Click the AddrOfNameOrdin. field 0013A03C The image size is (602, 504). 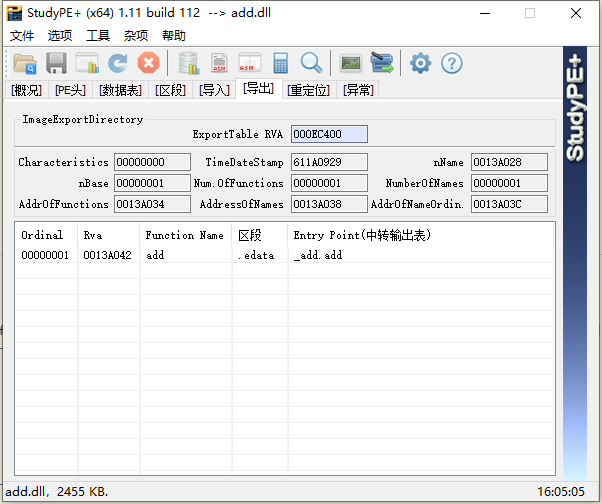(509, 204)
